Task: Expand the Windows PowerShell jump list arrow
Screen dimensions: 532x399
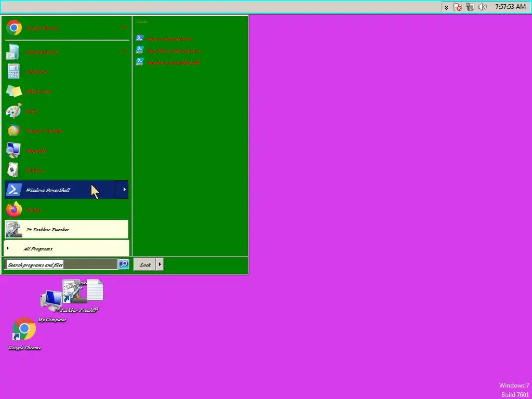Action: pyautogui.click(x=122, y=190)
